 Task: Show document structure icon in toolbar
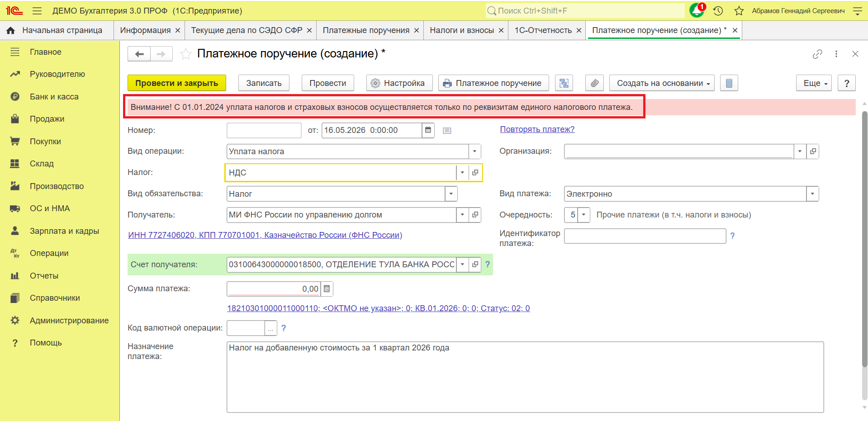pyautogui.click(x=564, y=83)
